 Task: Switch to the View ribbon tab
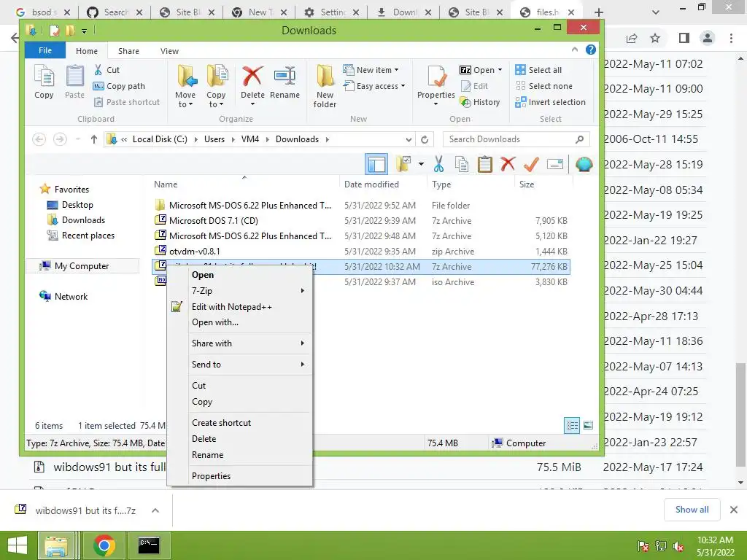(169, 51)
